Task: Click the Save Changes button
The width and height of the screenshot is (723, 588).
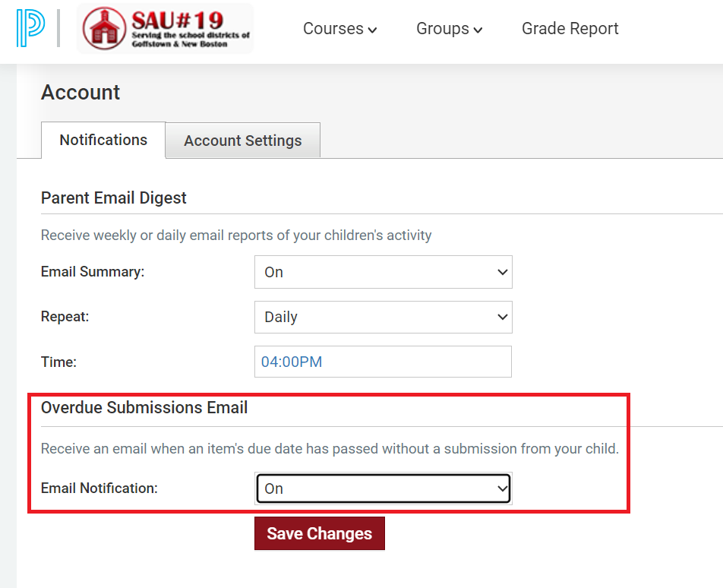Action: coord(320,533)
